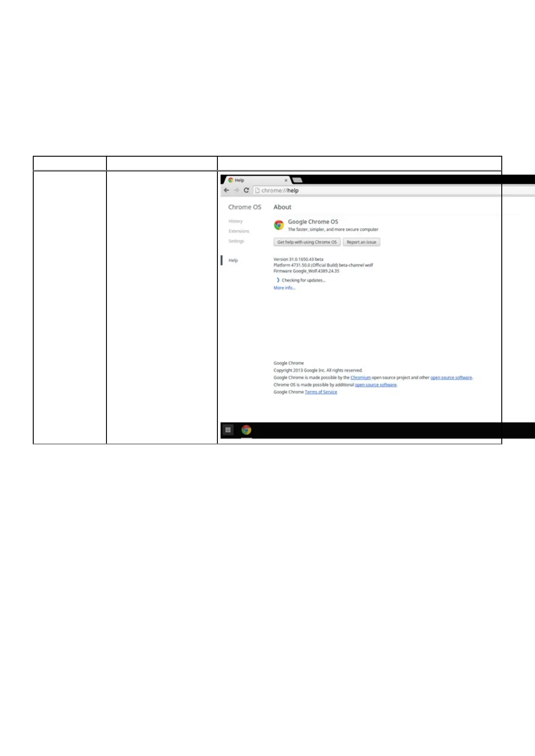
Task: Click the Checking for updates... status
Action: click(x=303, y=280)
